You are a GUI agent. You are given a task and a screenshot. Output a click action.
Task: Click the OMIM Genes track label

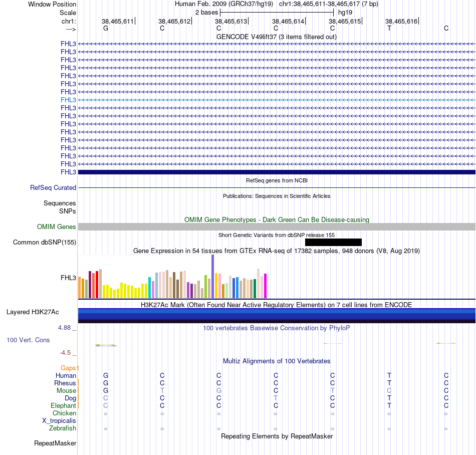(57, 226)
